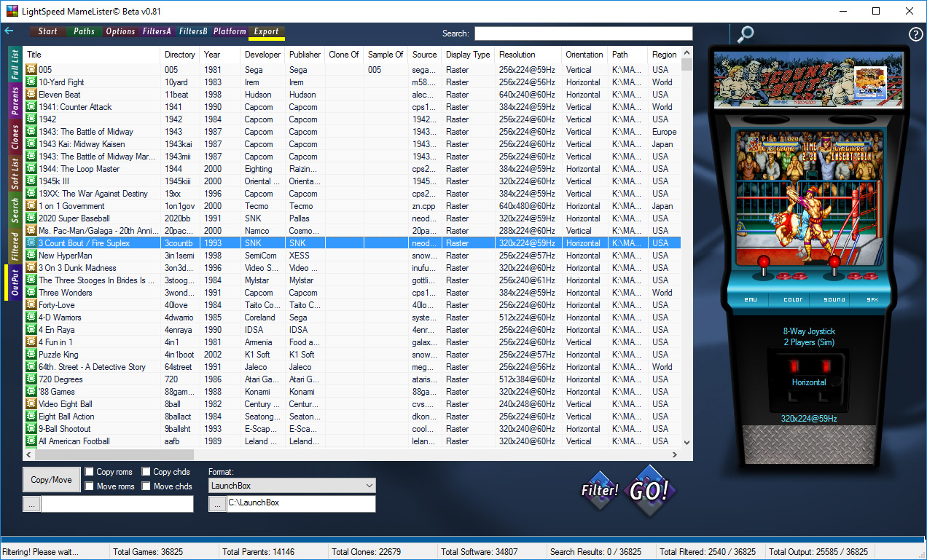This screenshot has height=560, width=927.
Task: Open the Platform tab
Action: click(x=230, y=31)
